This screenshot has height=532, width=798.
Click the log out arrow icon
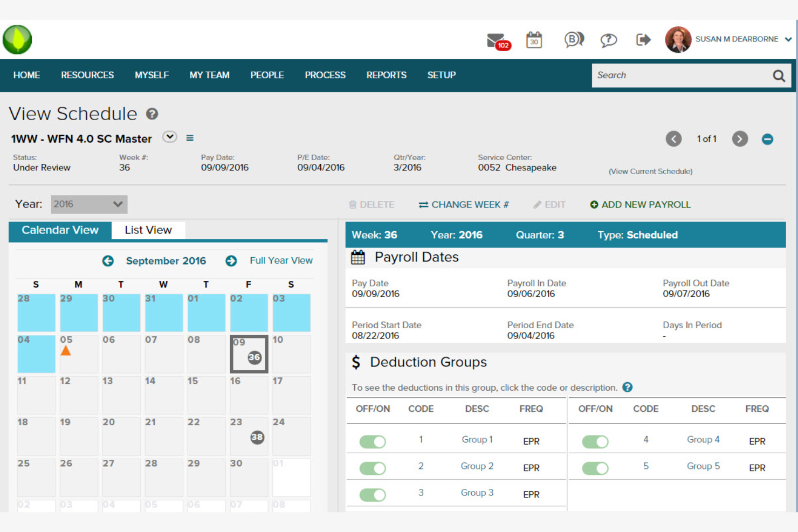643,39
